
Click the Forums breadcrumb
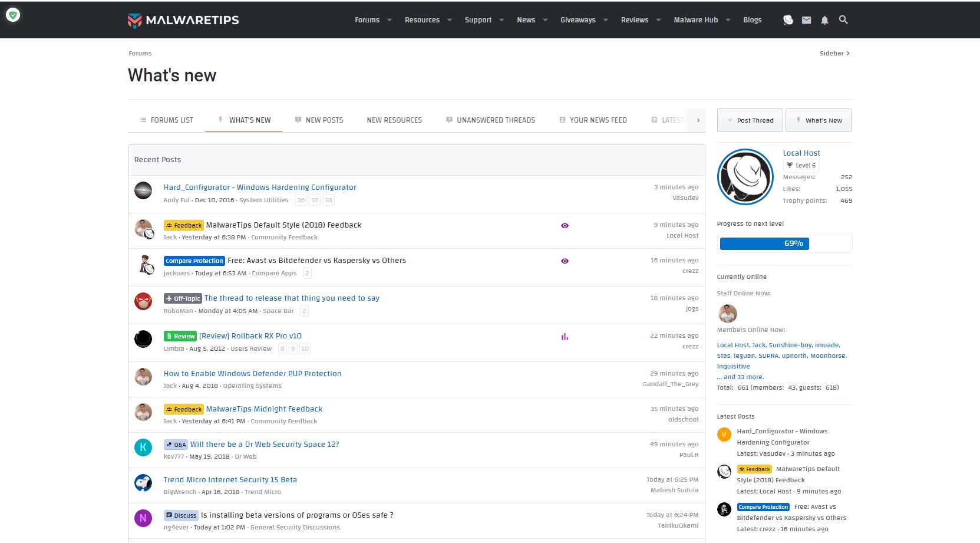[140, 54]
